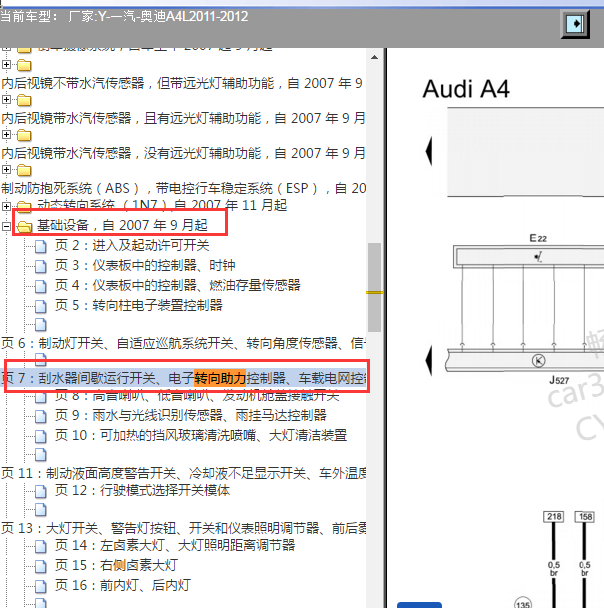Click document icon of 页 3 row
The image size is (604, 608).
[41, 266]
